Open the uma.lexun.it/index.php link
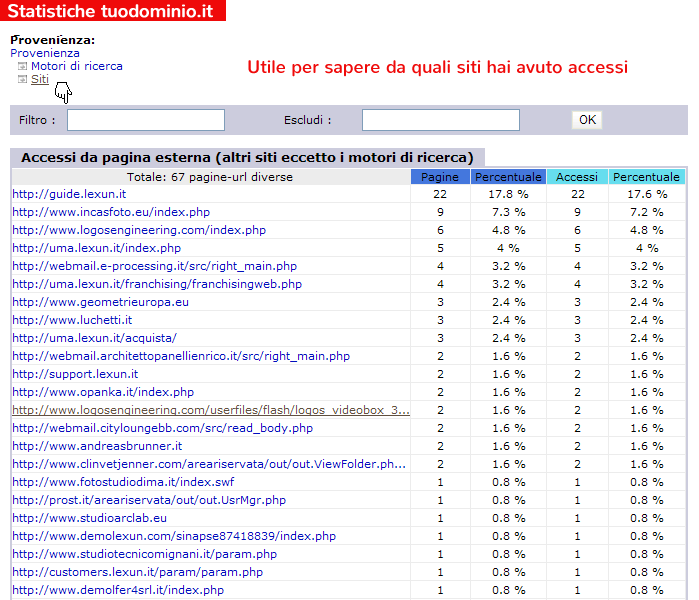699x600 pixels. (x=97, y=248)
